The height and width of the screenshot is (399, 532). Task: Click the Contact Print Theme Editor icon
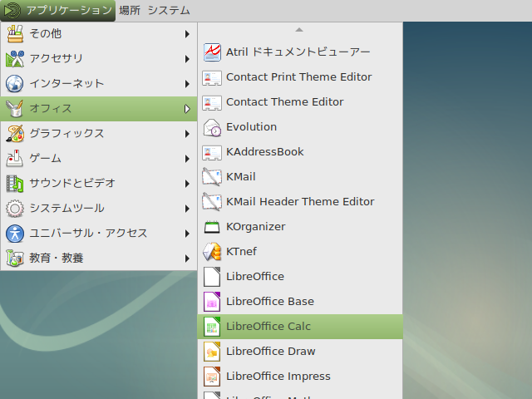click(x=212, y=77)
